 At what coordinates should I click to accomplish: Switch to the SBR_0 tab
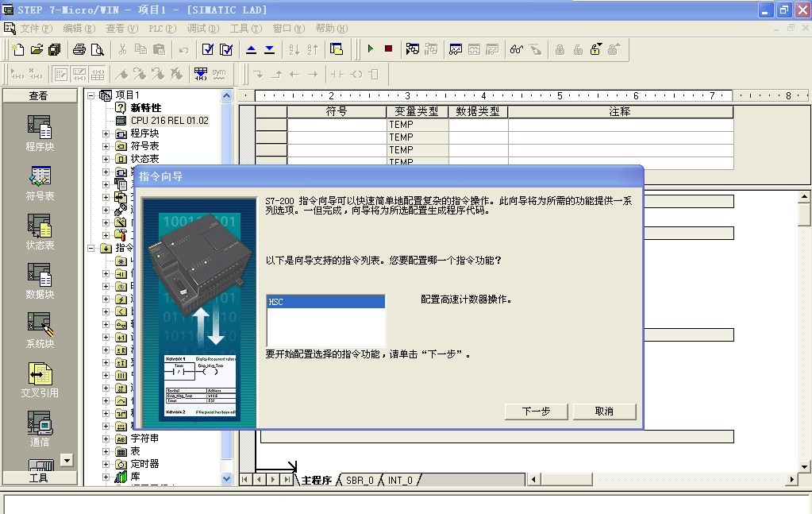tap(360, 481)
